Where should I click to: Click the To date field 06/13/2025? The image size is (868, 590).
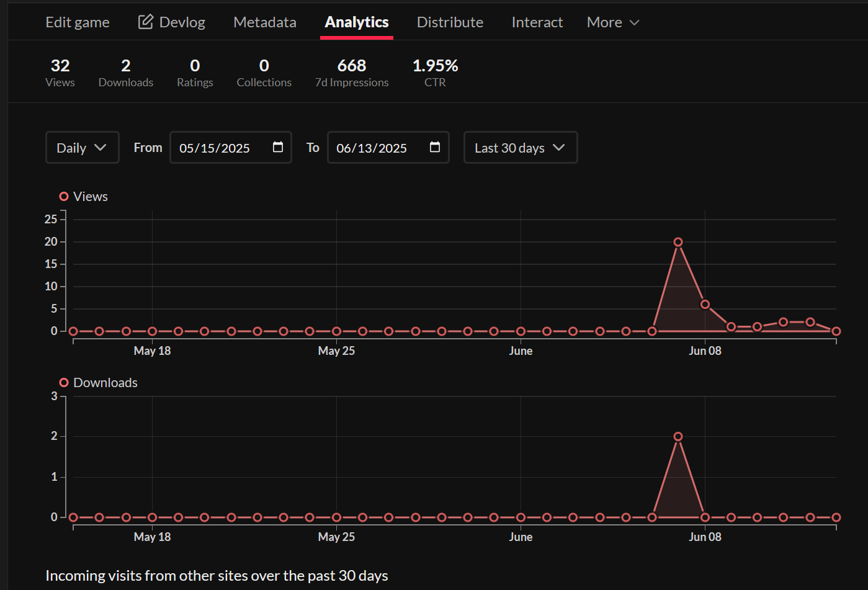click(x=388, y=148)
